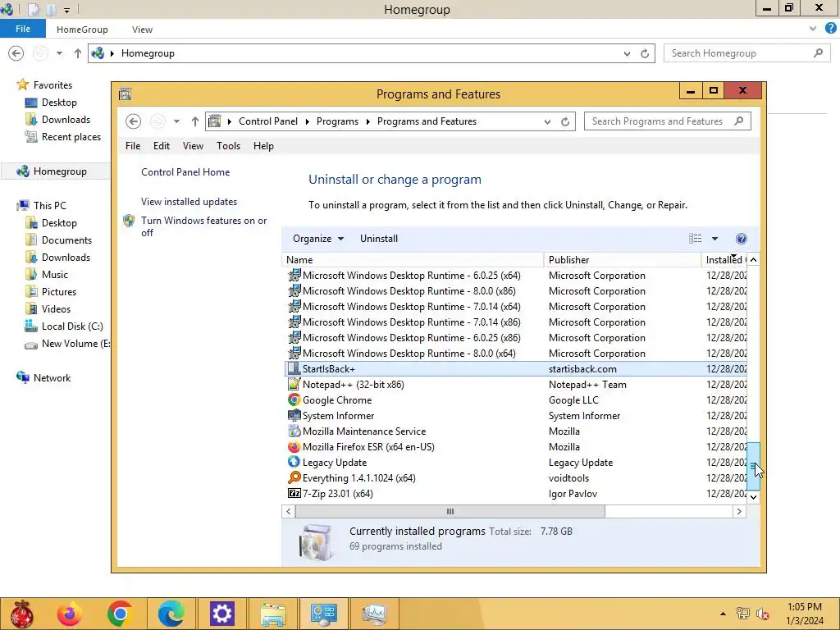Expand the Homegroup ribbon chevron
The width and height of the screenshot is (840, 630).
click(x=813, y=29)
